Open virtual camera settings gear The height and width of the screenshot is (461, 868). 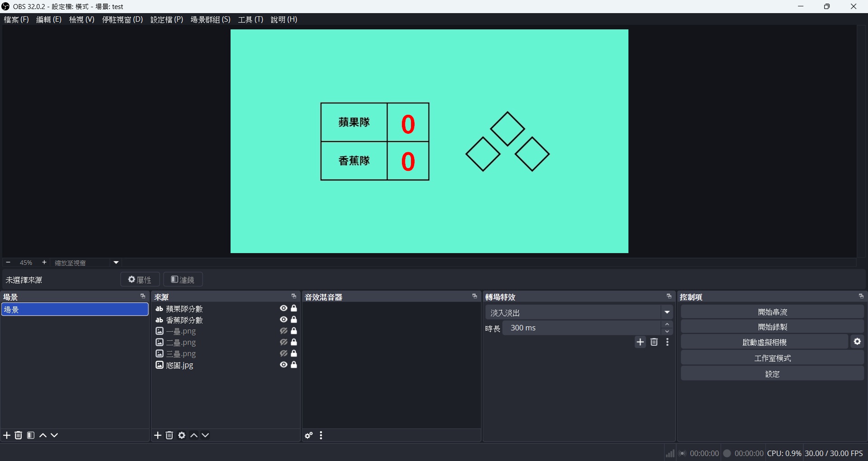coord(857,342)
